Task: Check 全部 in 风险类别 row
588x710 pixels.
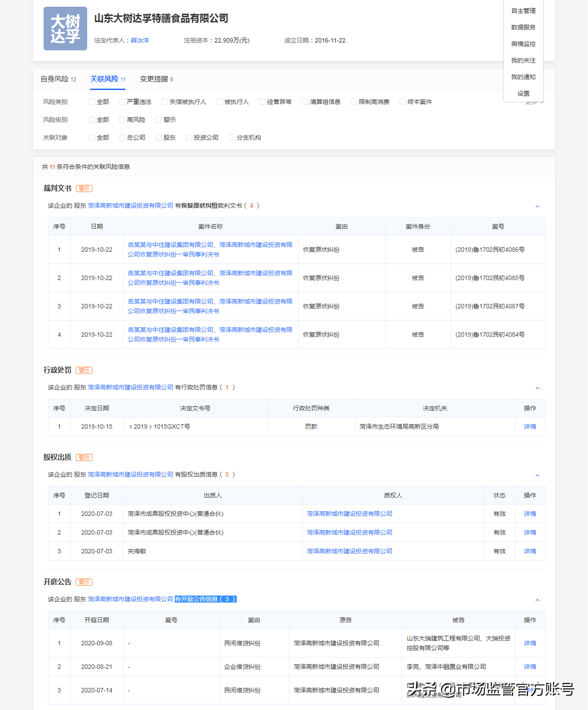Action: [x=92, y=102]
